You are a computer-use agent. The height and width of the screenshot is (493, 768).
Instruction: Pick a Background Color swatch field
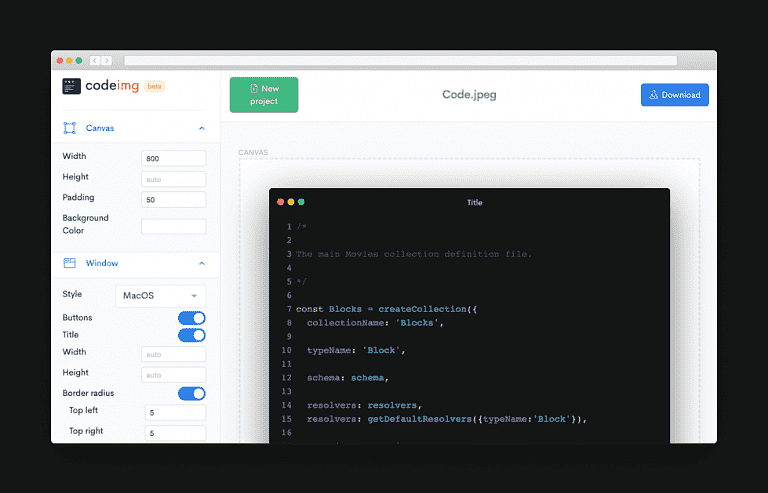pos(173,226)
